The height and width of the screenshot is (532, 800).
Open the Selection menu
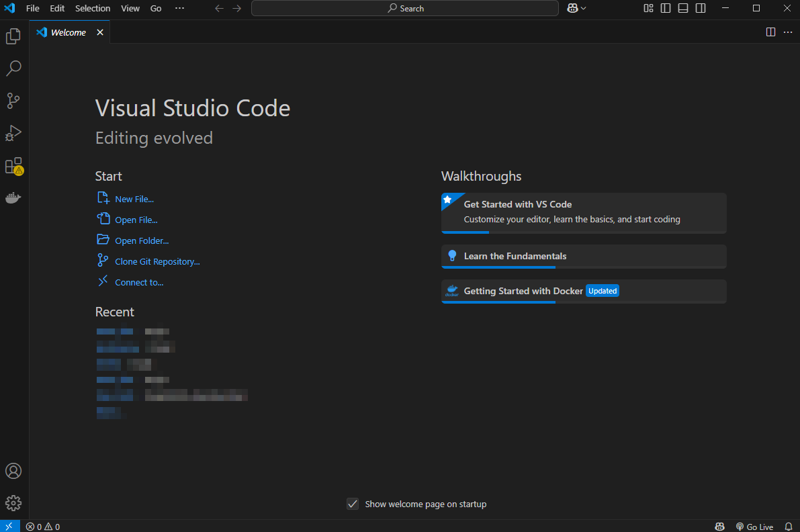92,8
